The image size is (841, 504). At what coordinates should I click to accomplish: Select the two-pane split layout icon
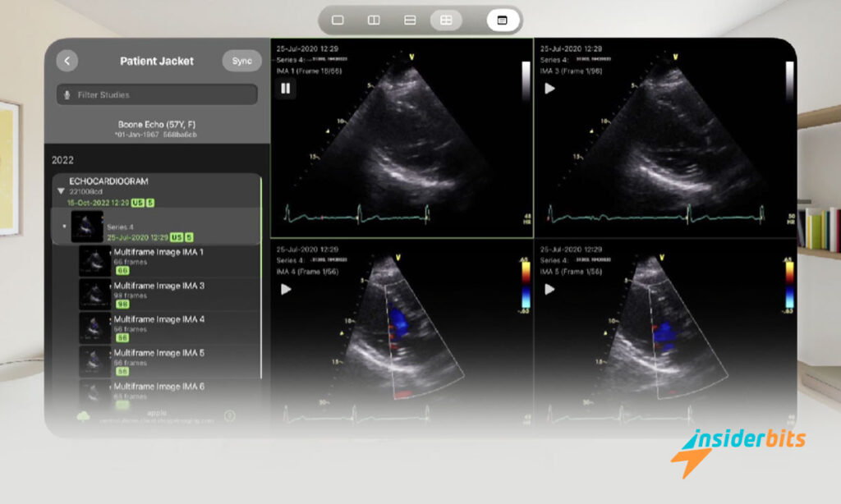coord(373,19)
